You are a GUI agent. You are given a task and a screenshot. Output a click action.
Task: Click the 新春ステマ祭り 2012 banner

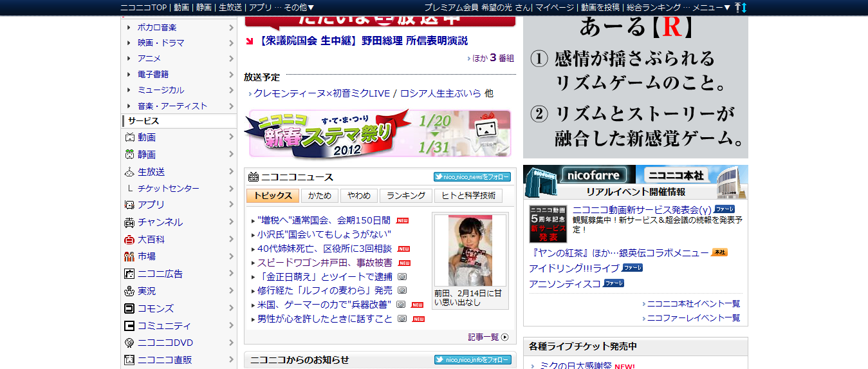tap(378, 133)
